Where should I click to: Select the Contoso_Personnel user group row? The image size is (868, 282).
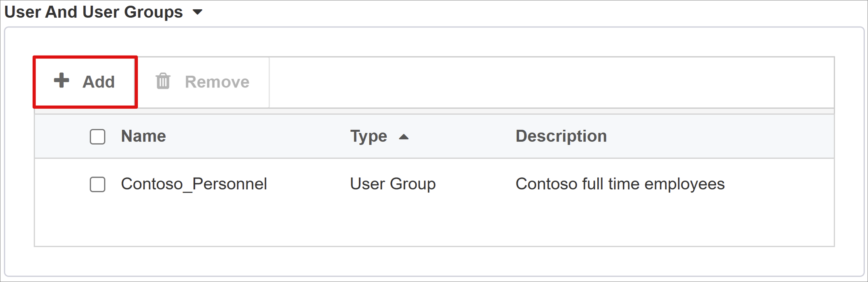point(195,184)
